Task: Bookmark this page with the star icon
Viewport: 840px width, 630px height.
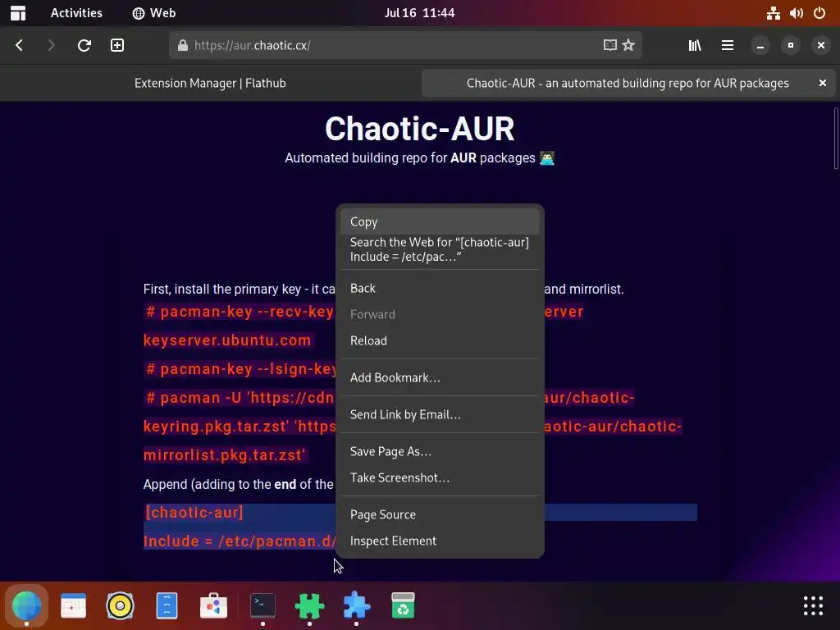Action: [x=628, y=46]
